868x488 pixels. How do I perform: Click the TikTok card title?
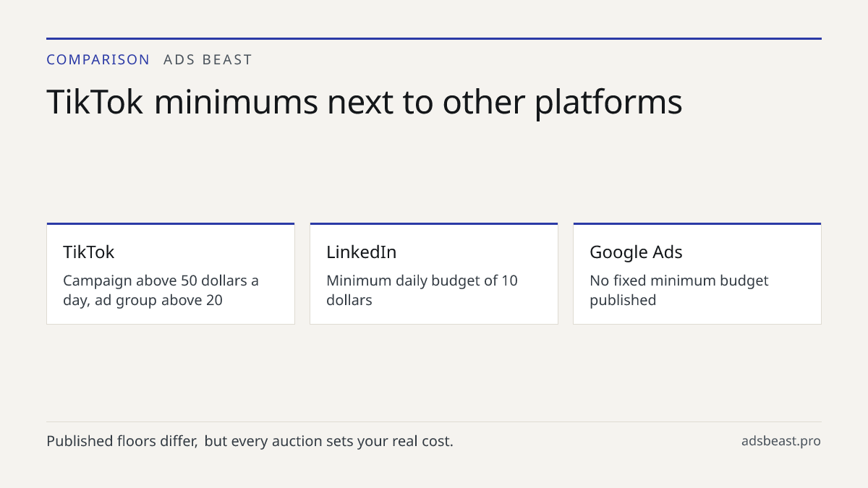point(88,252)
